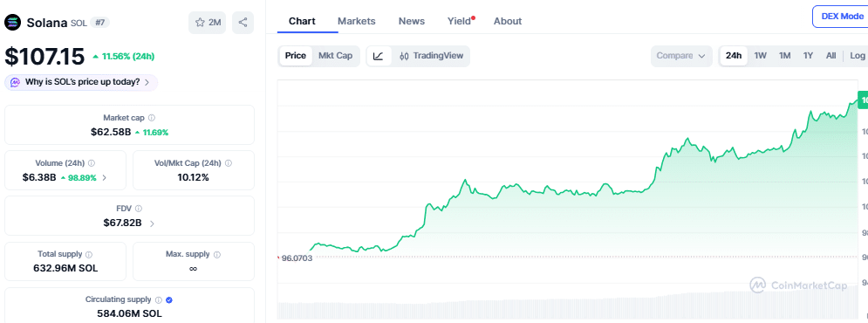Open the share icon button

pyautogui.click(x=243, y=23)
